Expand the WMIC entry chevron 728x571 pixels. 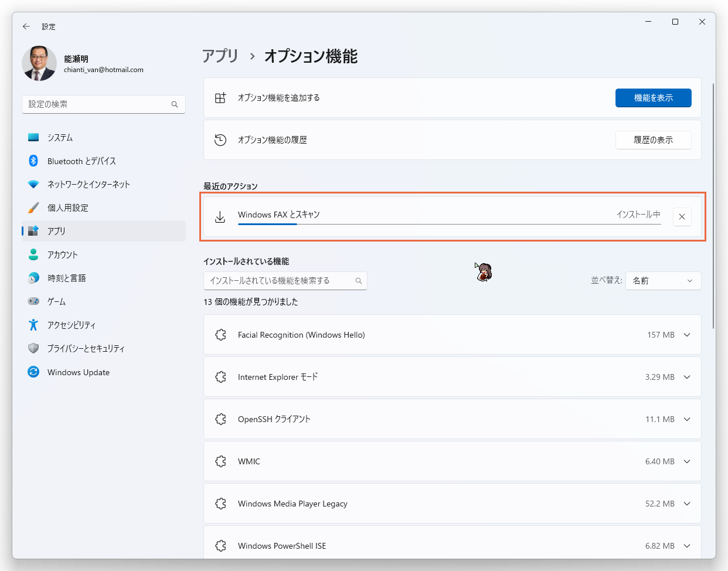point(687,461)
